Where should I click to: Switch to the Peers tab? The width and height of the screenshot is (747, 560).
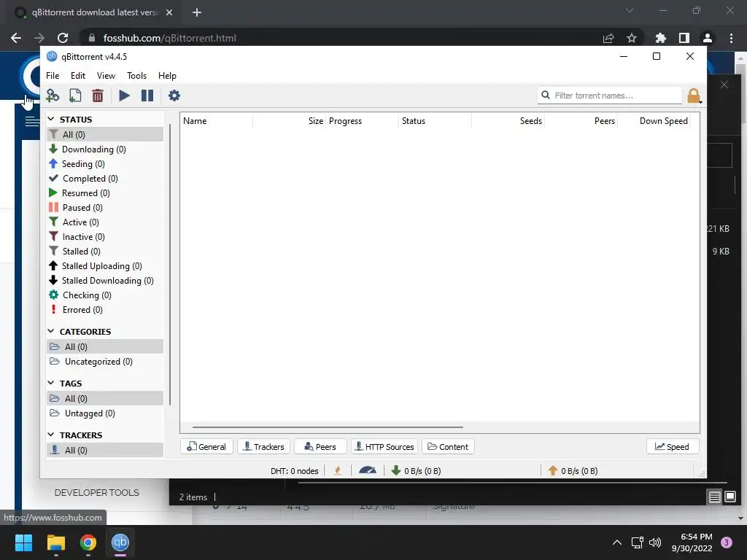click(321, 447)
